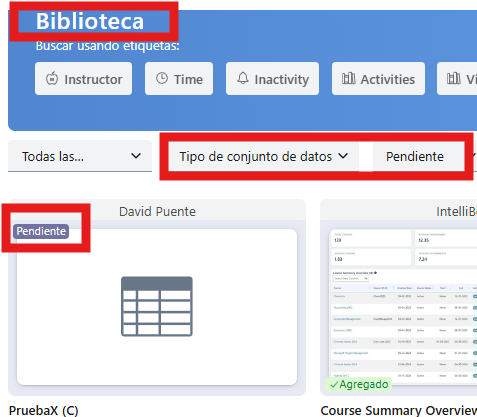Click the Biblioteca heading

(x=90, y=21)
